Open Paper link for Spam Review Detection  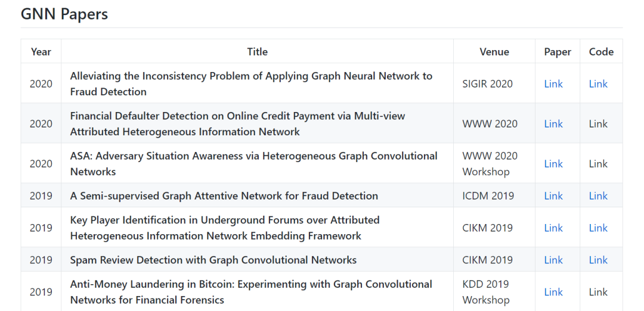click(x=553, y=260)
